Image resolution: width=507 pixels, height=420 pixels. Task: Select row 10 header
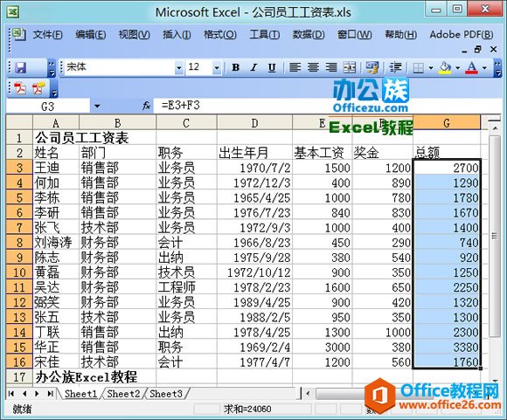(x=19, y=272)
